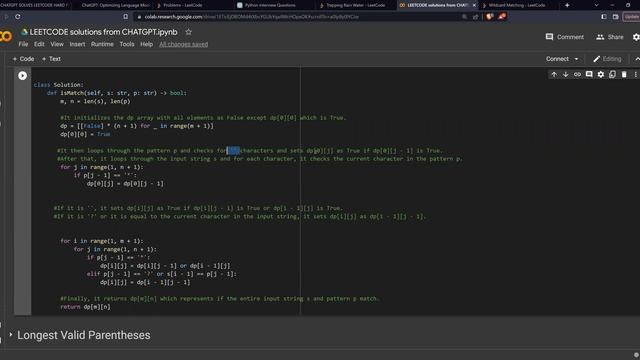Image resolution: width=640 pixels, height=360 pixels.
Task: Add a new Text cell
Action: click(51, 59)
